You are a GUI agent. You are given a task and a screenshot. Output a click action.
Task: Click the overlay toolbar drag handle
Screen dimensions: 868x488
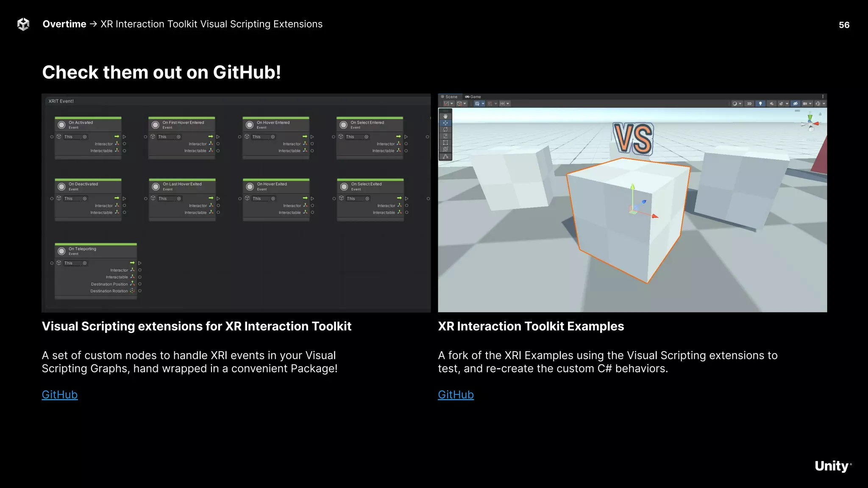click(x=445, y=111)
